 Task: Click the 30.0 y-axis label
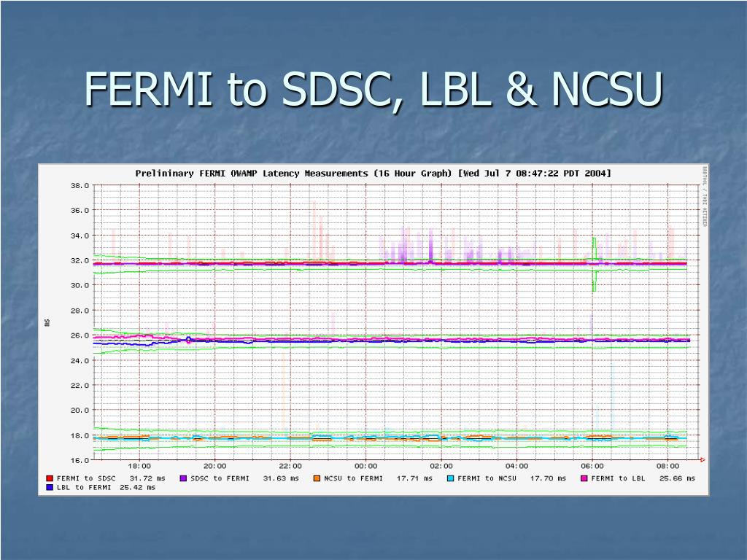click(x=80, y=285)
